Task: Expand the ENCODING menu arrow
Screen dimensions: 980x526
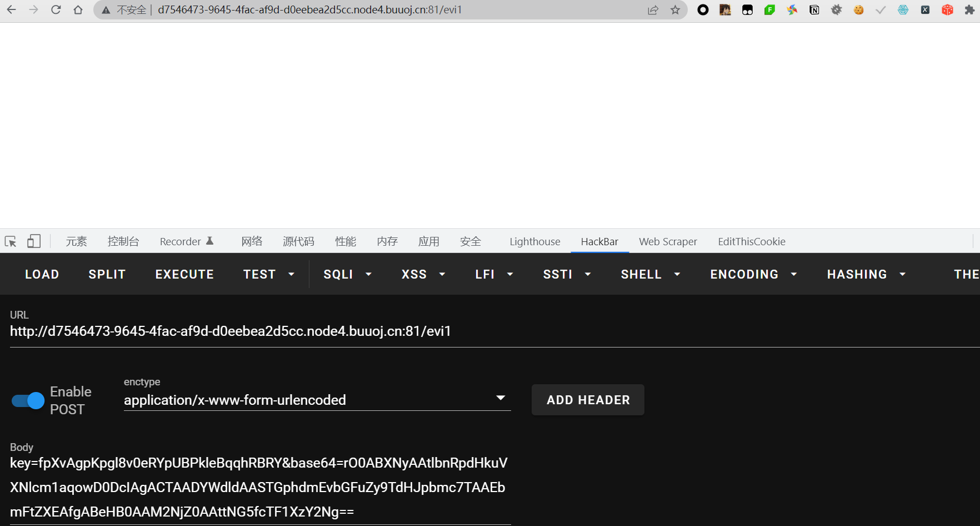Action: [x=794, y=274]
